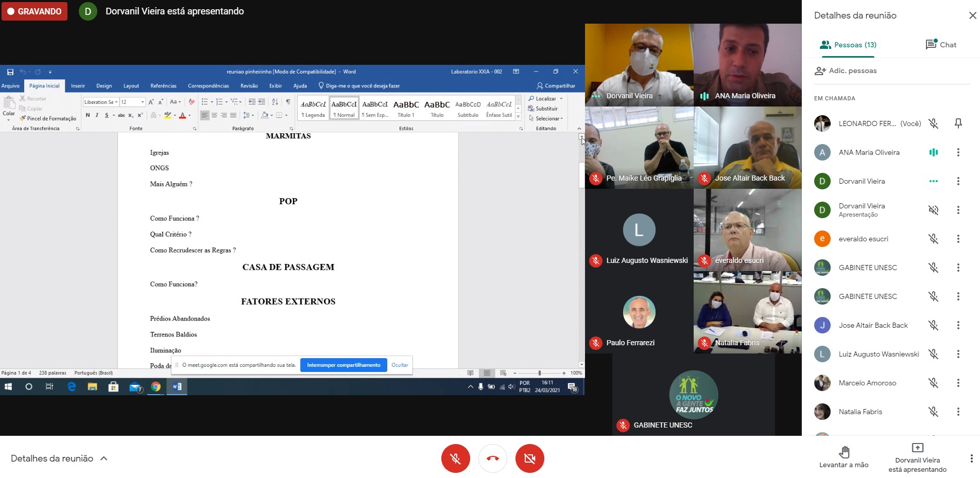Toggle muted mic for everaldo esucri
Screen dimensions: 980x478
click(933, 239)
